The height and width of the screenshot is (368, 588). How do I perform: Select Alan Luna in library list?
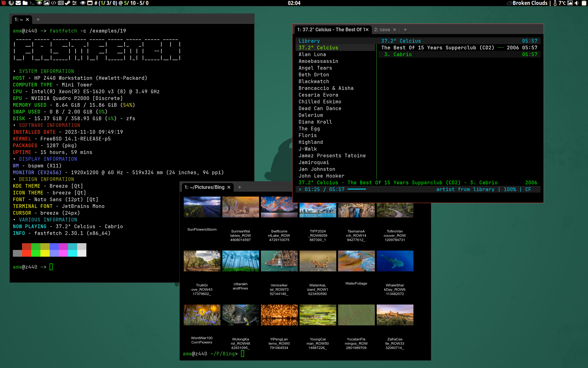point(312,54)
